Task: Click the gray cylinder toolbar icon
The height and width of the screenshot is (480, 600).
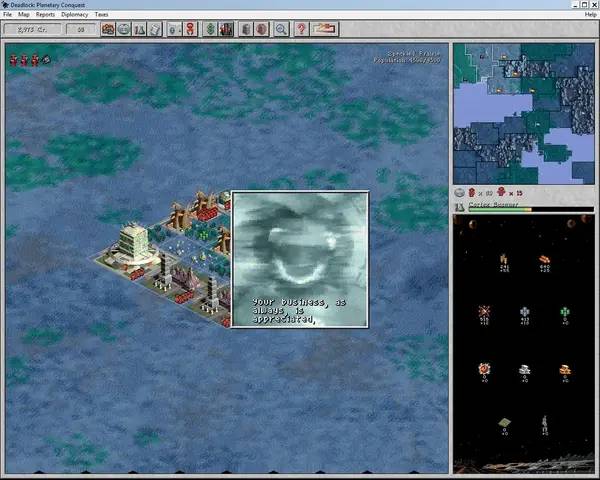Action: 246,29
